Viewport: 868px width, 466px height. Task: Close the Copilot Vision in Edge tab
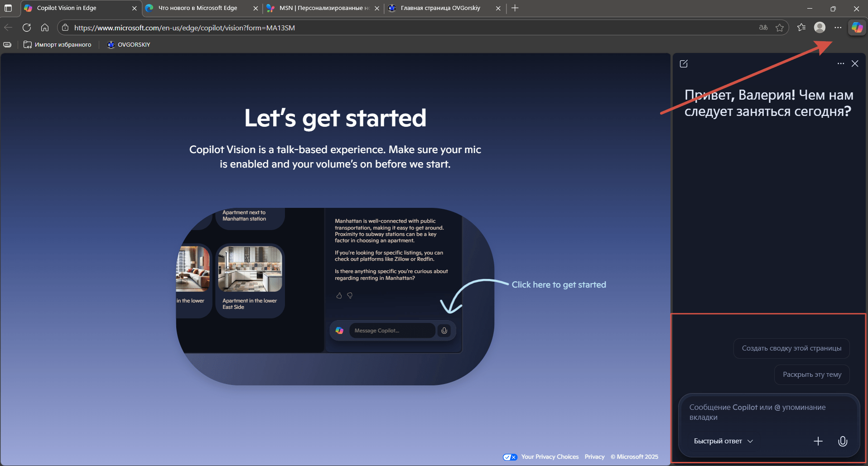(135, 8)
